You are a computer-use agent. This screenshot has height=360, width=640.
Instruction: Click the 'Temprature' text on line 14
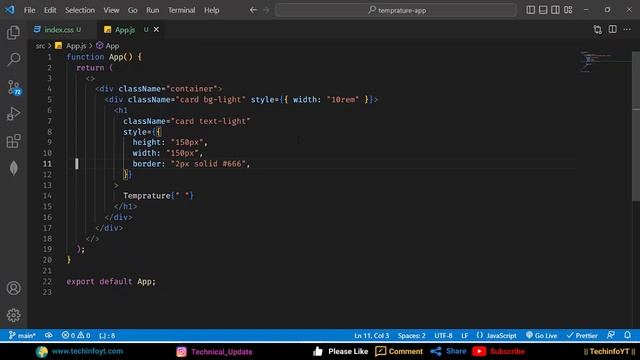[147, 196]
